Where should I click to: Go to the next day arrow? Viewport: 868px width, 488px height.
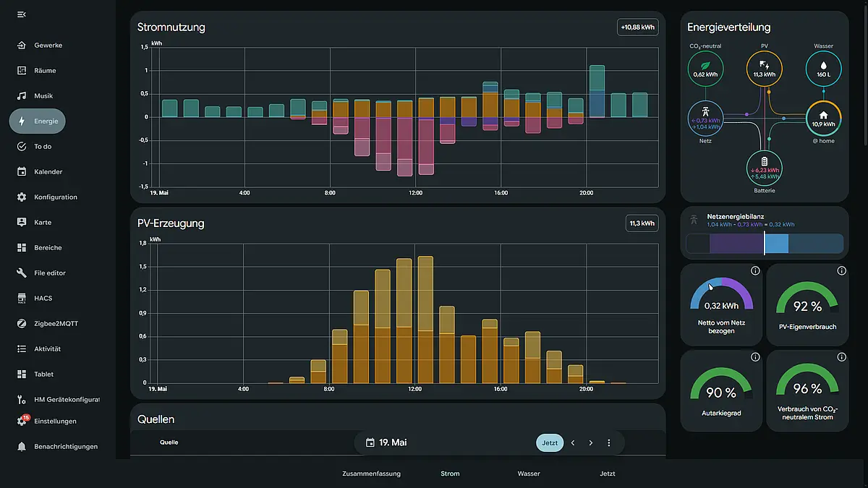click(590, 442)
